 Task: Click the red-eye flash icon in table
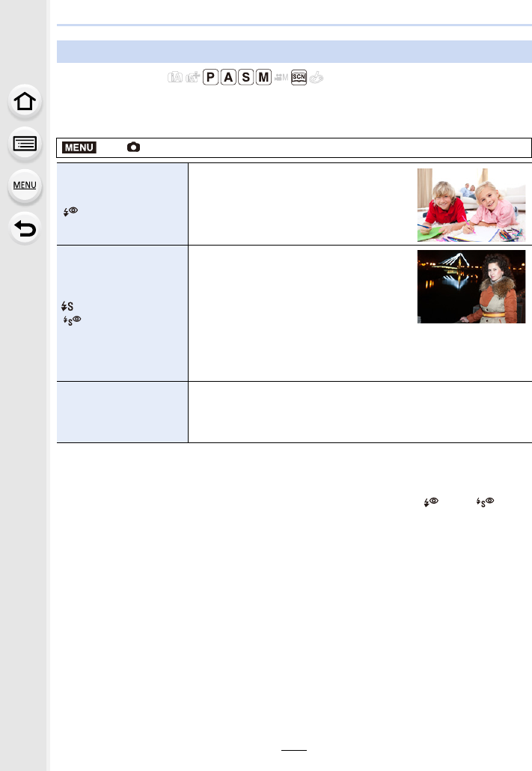point(71,211)
